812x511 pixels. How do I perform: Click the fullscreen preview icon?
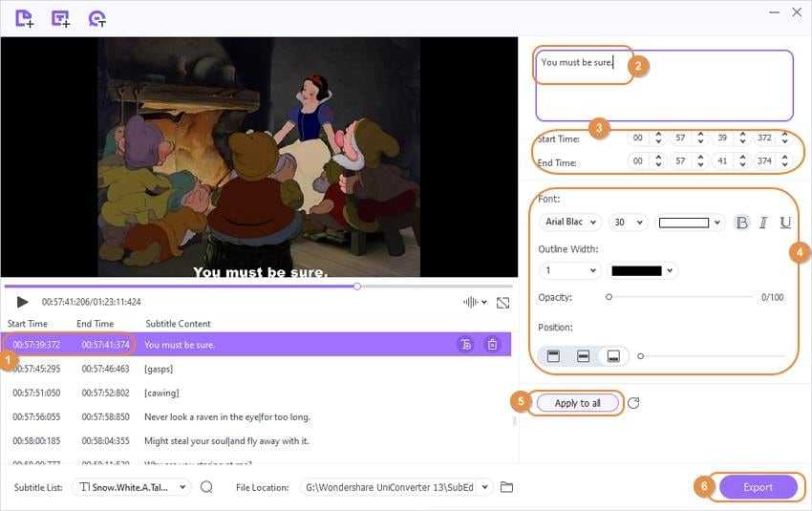[x=503, y=303]
